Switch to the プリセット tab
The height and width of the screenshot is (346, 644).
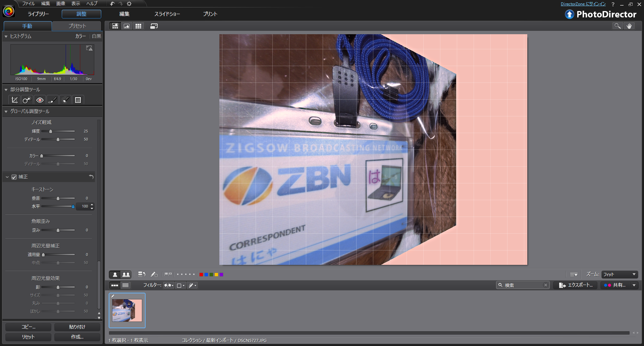coord(77,26)
